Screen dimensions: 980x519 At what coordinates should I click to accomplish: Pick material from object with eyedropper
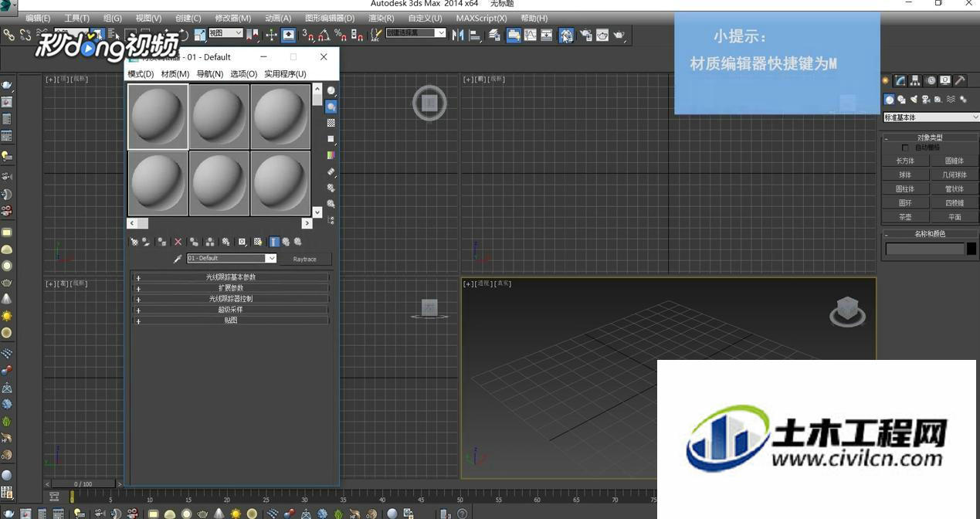click(x=178, y=259)
